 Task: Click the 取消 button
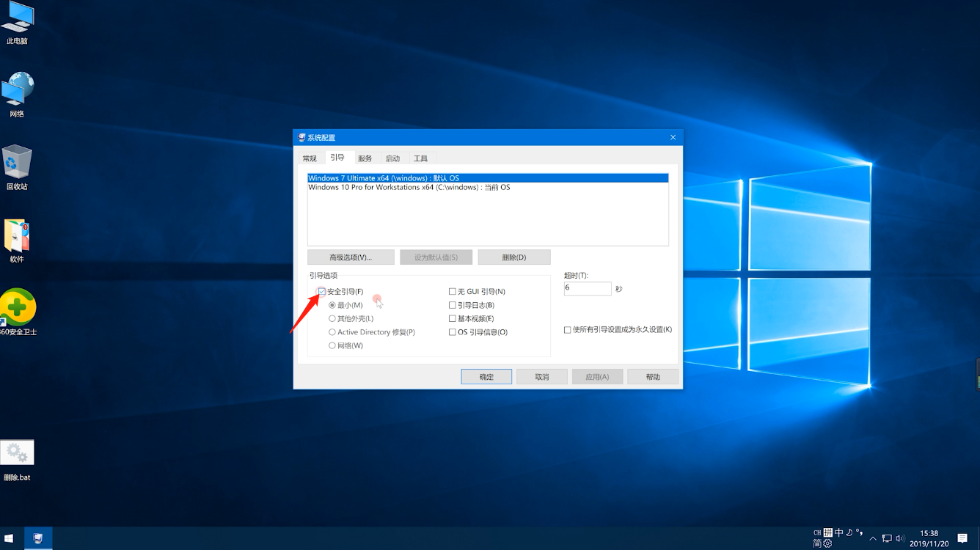coord(542,377)
